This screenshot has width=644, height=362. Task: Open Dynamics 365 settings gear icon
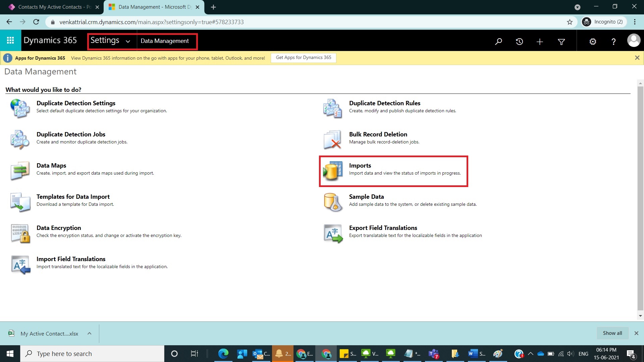(x=592, y=41)
